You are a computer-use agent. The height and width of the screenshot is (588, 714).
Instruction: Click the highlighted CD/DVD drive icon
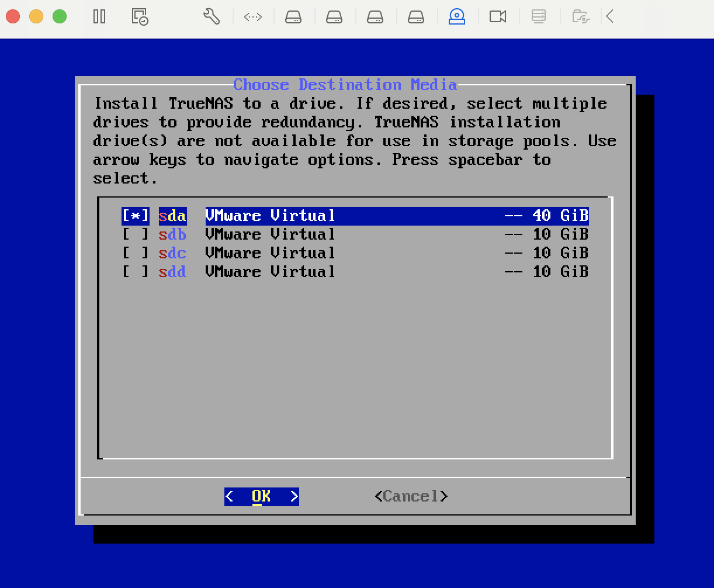pyautogui.click(x=457, y=16)
